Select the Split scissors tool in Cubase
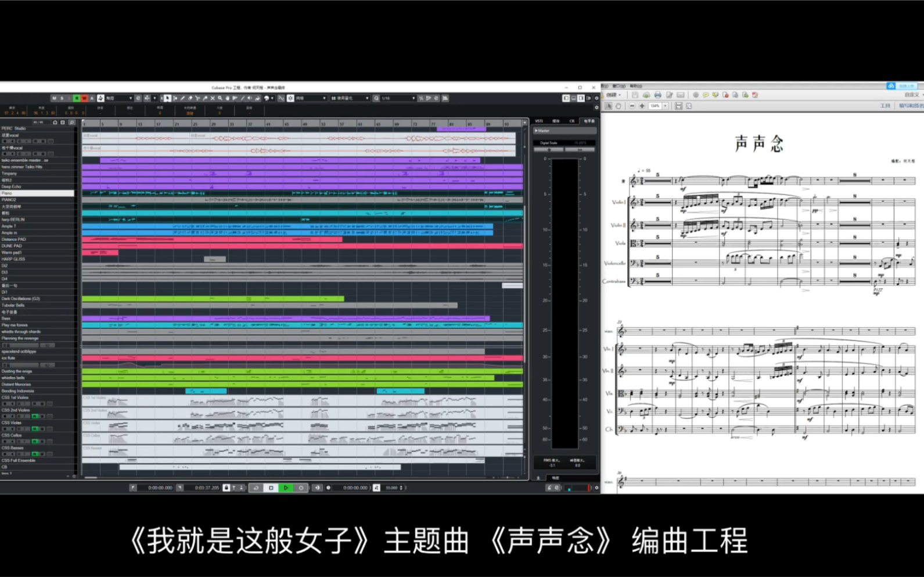Image resolution: width=924 pixels, height=577 pixels. click(197, 98)
